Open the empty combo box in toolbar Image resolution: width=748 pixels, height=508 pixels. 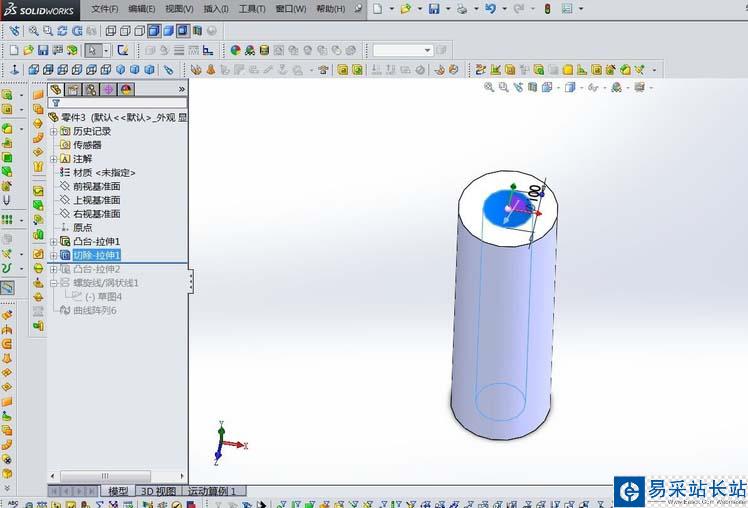403,50
